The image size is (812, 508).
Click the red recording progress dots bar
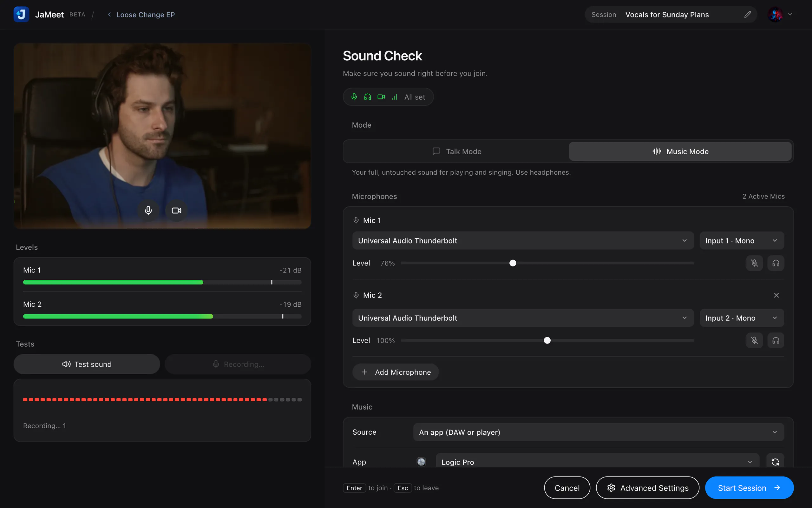point(162,399)
